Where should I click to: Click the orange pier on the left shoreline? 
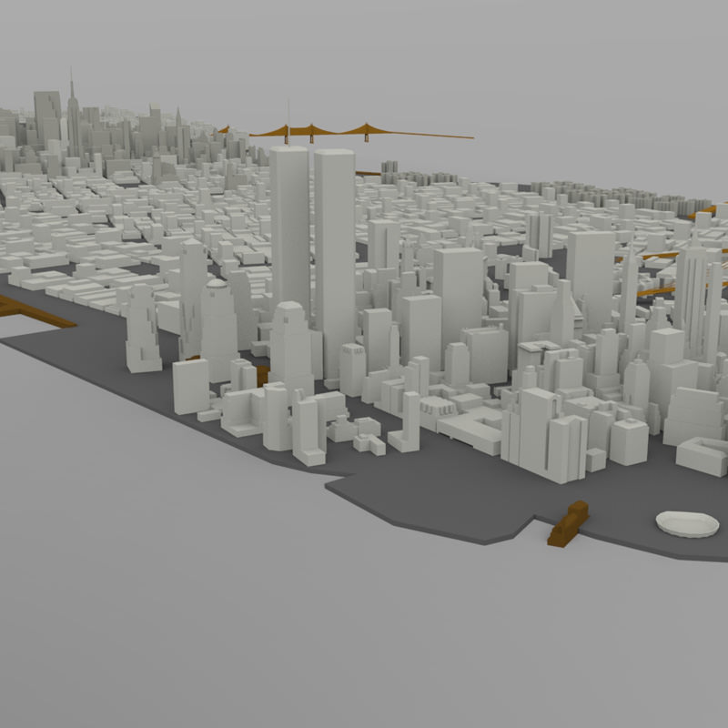coord(33,312)
